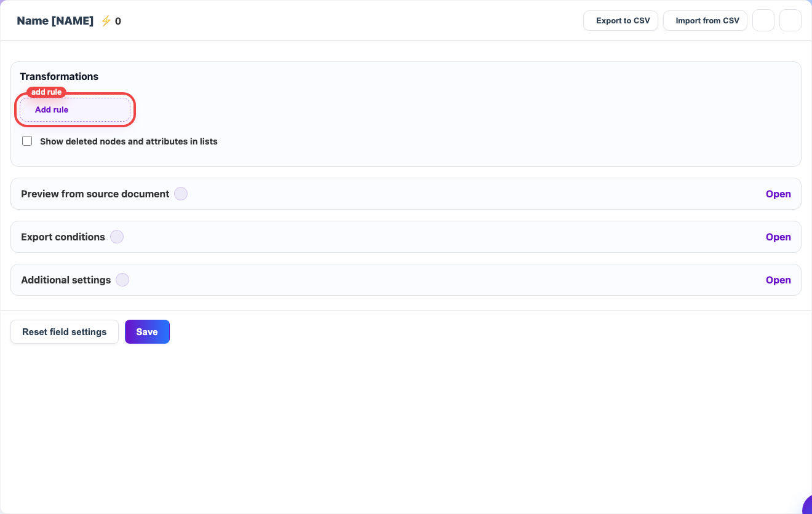Click the Preview from source document label
The width and height of the screenshot is (812, 514).
pyautogui.click(x=95, y=194)
